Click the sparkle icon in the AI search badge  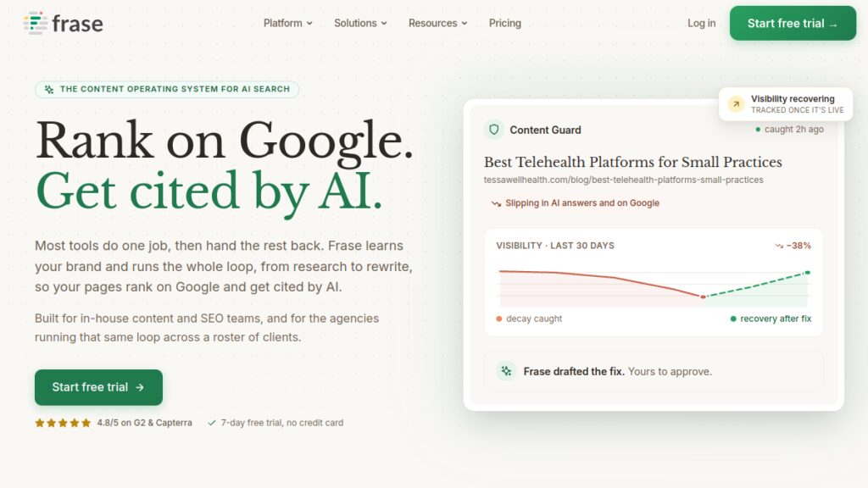click(49, 89)
